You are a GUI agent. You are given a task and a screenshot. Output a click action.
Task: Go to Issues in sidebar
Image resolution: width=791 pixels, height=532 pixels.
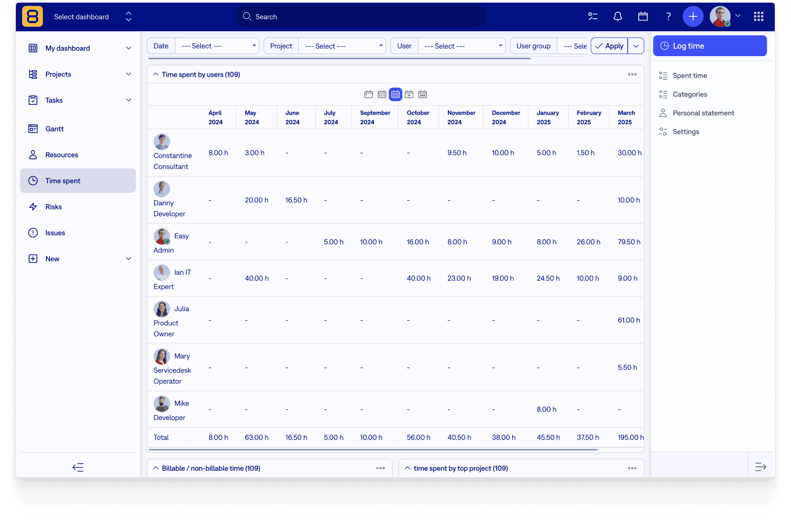pyautogui.click(x=78, y=233)
